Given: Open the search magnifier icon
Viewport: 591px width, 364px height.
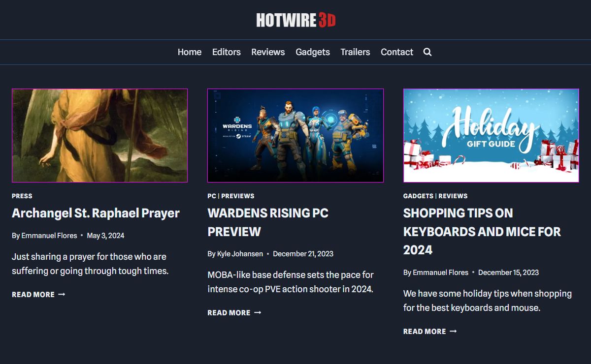Looking at the screenshot, I should pyautogui.click(x=427, y=52).
